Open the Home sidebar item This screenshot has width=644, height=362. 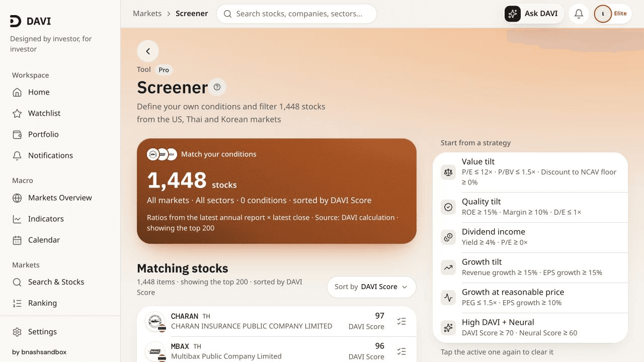(60, 92)
